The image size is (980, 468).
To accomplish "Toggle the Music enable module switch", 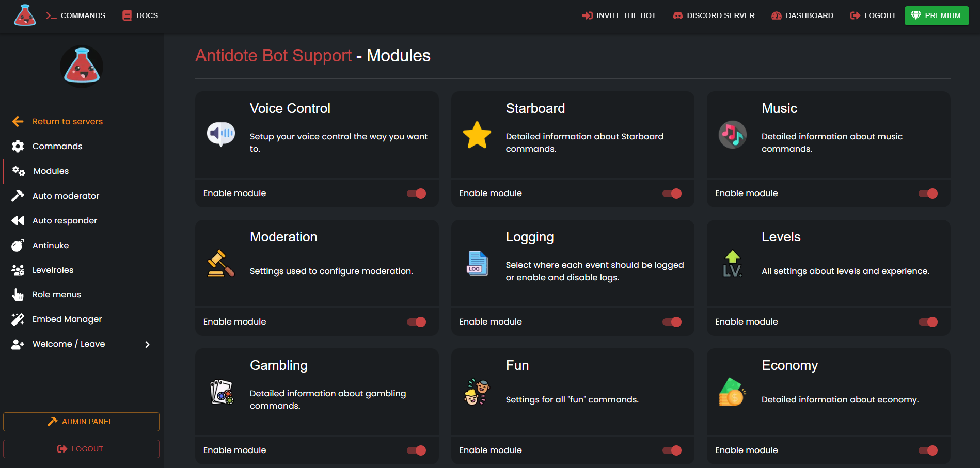I will [x=928, y=193].
